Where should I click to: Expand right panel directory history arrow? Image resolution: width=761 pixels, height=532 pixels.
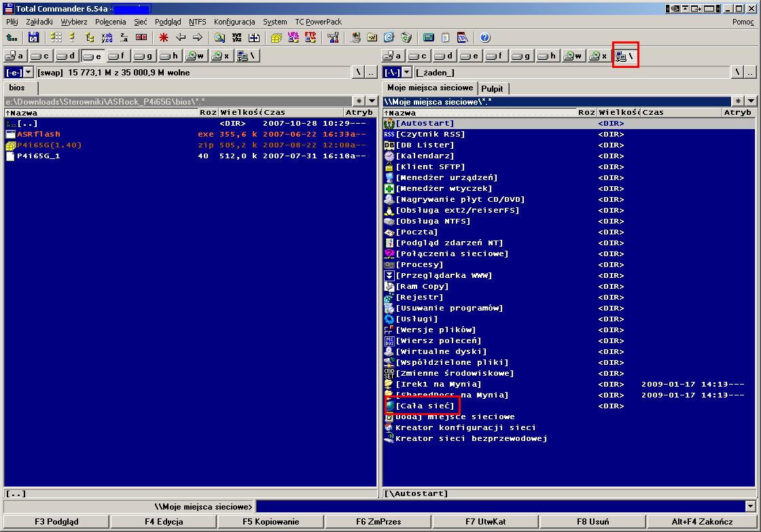pos(750,101)
